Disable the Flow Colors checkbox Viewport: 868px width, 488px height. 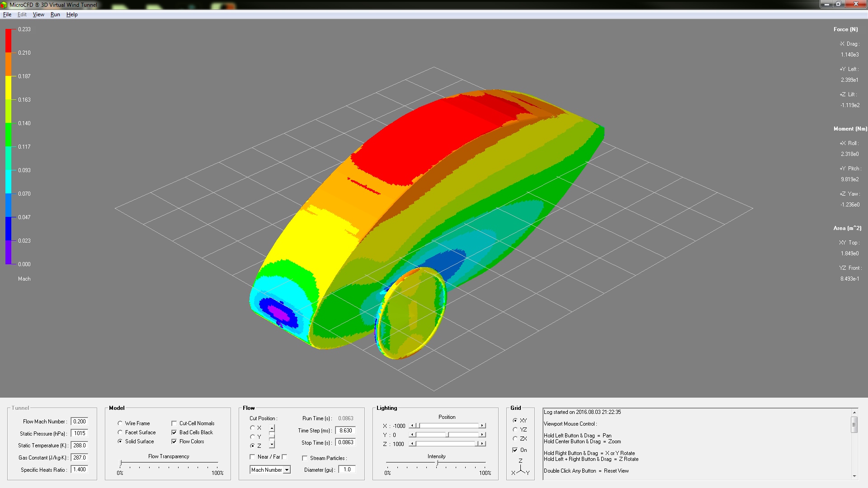[174, 441]
